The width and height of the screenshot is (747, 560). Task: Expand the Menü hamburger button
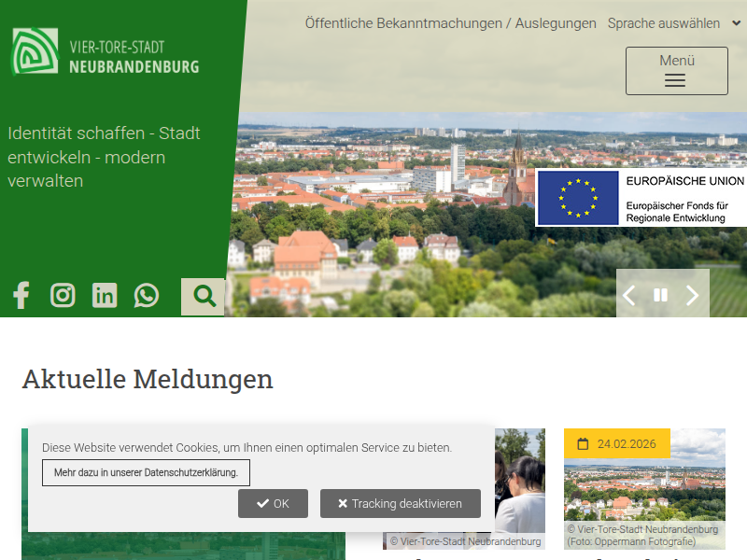[676, 71]
